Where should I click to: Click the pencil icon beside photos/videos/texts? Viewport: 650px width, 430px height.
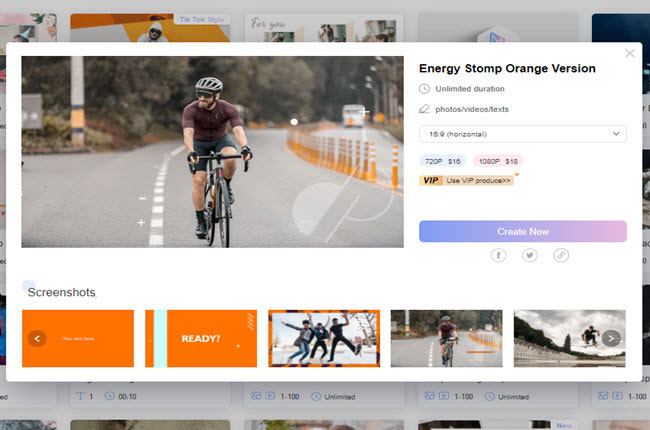[424, 109]
